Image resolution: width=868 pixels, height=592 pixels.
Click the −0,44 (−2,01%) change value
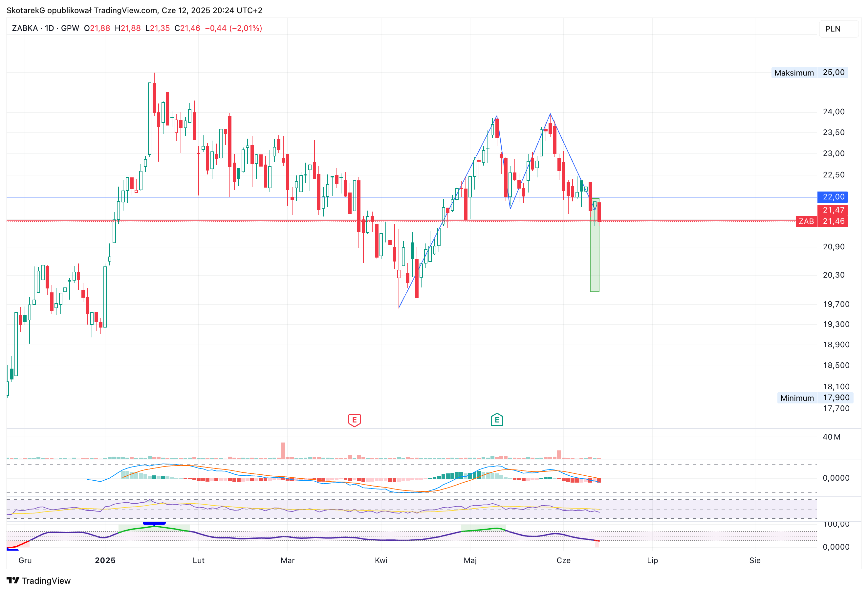coord(233,28)
